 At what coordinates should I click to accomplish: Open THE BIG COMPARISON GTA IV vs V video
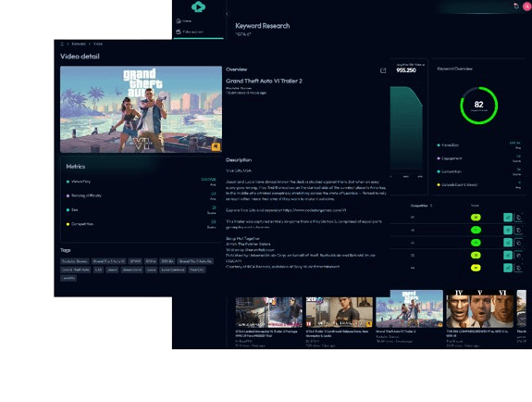[480, 319]
